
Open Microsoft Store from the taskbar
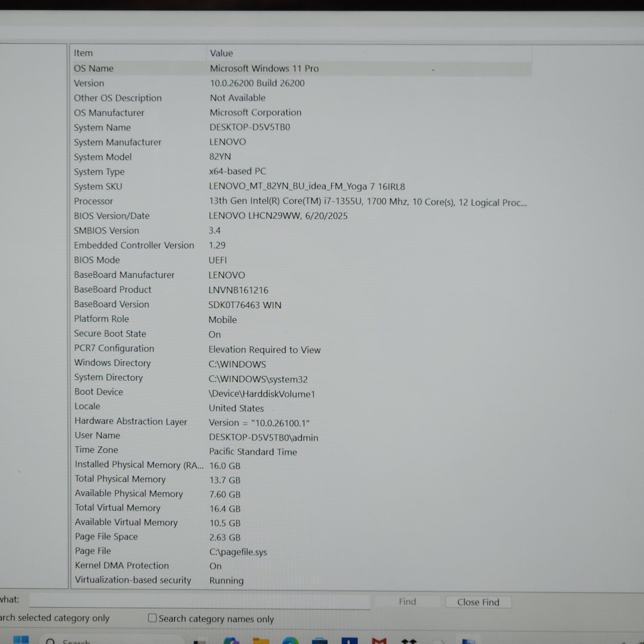click(x=320, y=641)
